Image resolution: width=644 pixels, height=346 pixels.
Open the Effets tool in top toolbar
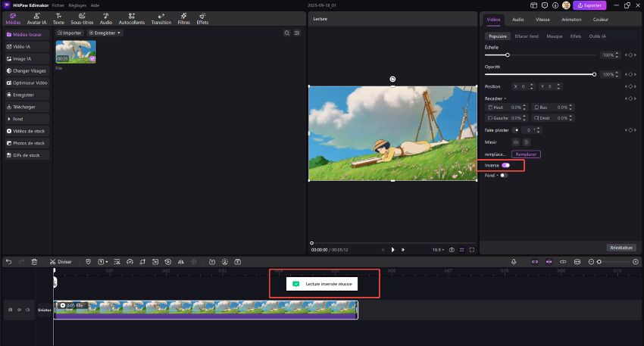(202, 19)
